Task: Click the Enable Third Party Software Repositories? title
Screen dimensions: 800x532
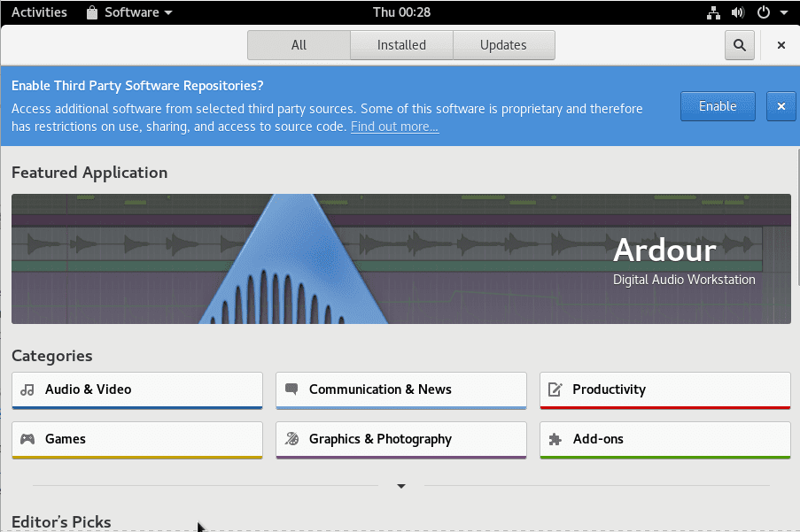Action: click(x=137, y=86)
